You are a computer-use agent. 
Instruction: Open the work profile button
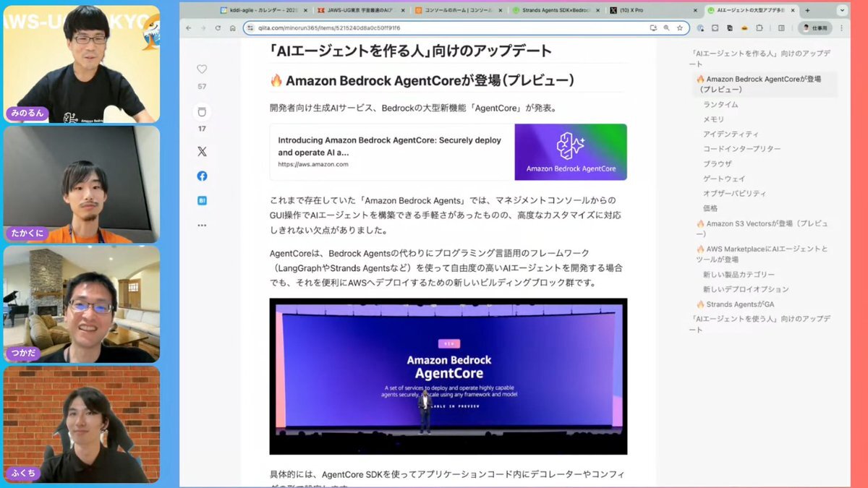coord(815,27)
